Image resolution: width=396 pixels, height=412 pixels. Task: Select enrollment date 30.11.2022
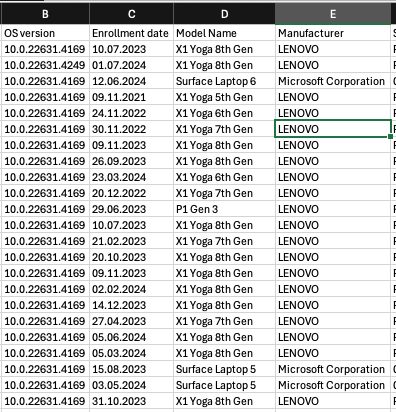132,129
